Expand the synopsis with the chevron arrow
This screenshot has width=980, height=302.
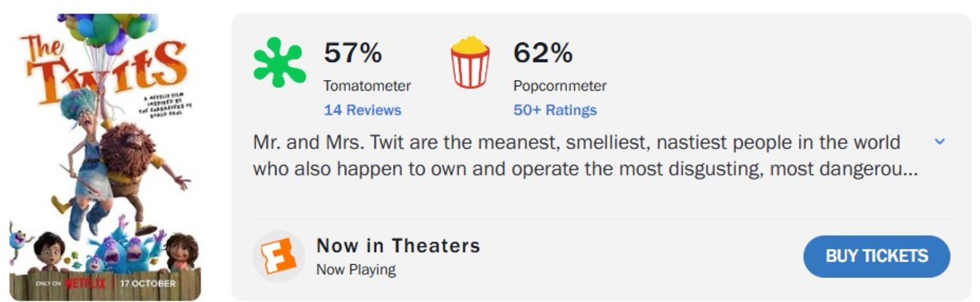[x=940, y=142]
